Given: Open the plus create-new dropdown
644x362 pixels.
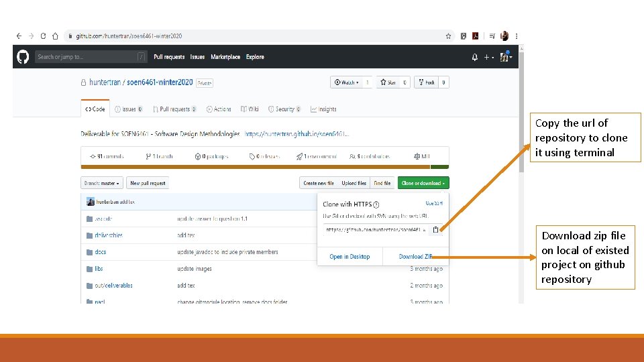Looking at the screenshot, I should point(488,57).
